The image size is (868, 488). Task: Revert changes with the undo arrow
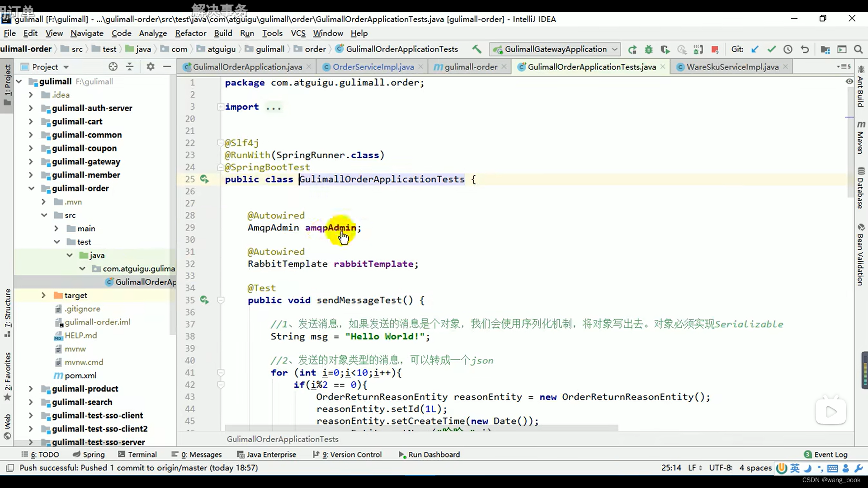point(805,49)
